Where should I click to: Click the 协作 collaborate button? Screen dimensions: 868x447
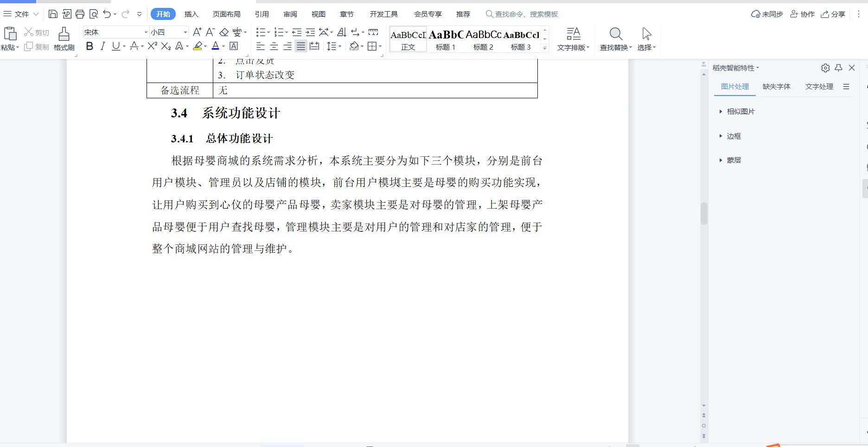803,14
